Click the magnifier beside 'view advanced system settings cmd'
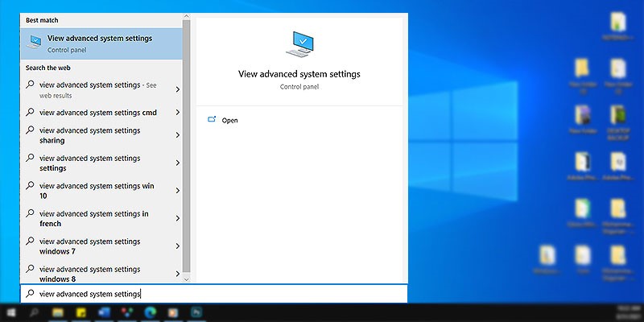644x322 pixels. click(30, 112)
